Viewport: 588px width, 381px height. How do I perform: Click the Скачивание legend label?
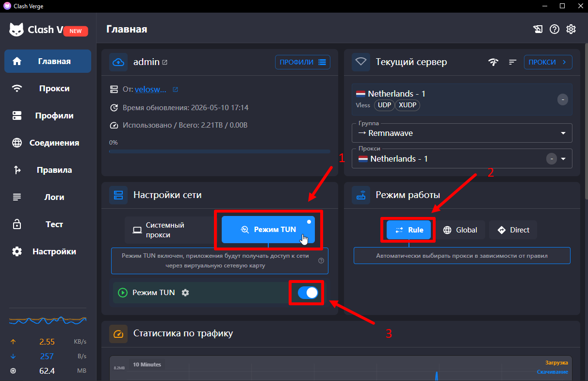[552, 372]
